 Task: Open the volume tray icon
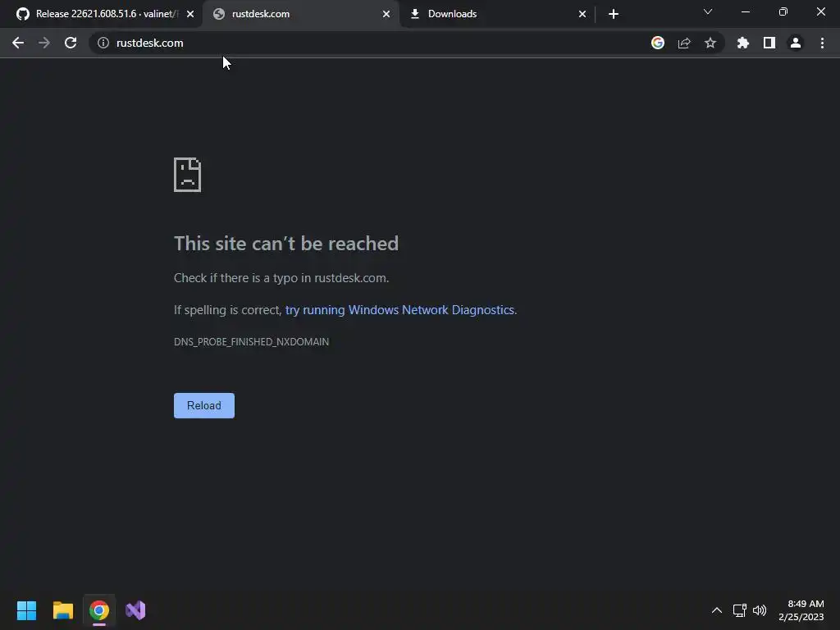(x=759, y=610)
